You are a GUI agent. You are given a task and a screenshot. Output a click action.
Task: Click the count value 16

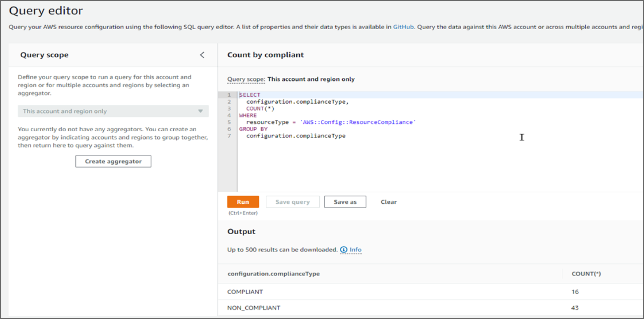pos(575,292)
